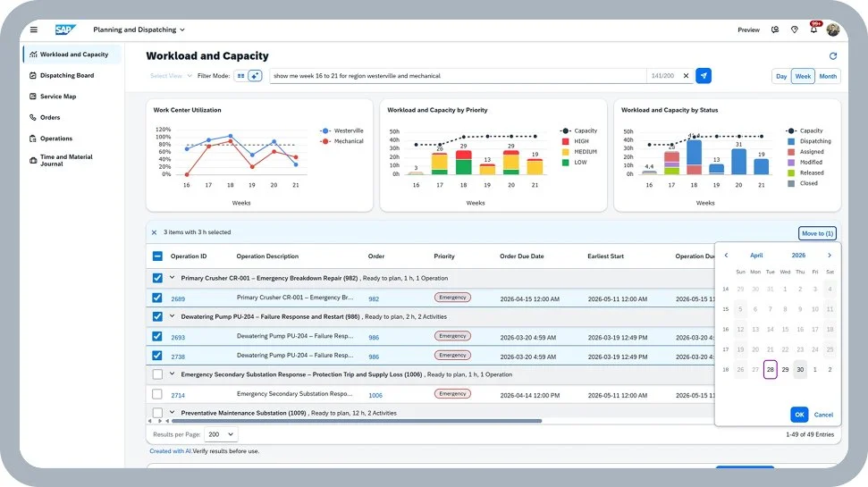Click the table's horizontal scrollbar
The width and height of the screenshot is (868, 487).
[x=357, y=421]
